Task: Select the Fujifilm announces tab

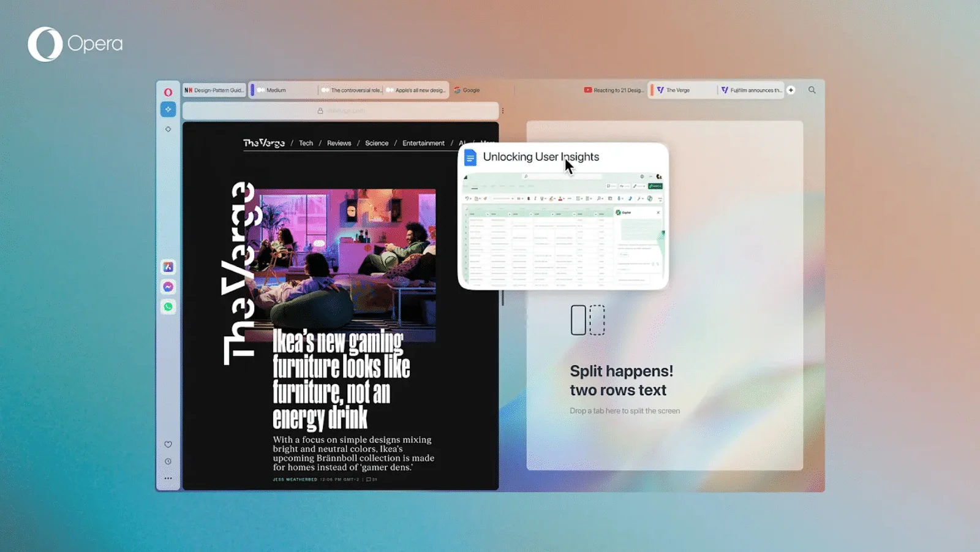Action: (752, 90)
